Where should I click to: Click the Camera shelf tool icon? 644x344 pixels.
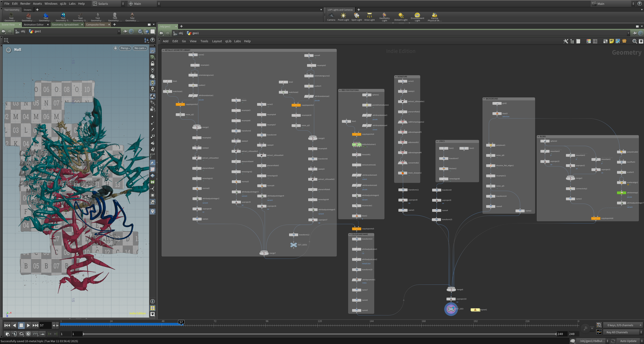(x=331, y=17)
